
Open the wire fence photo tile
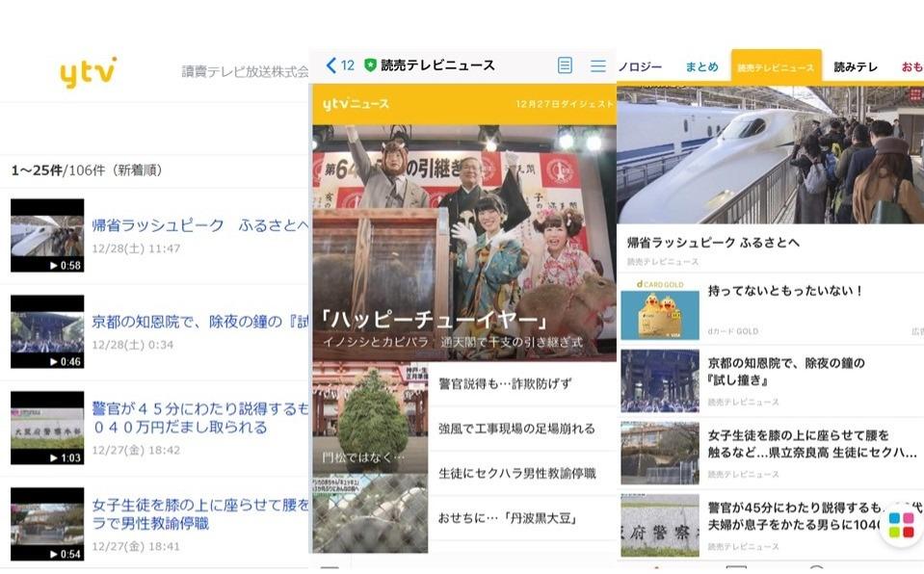[370, 513]
